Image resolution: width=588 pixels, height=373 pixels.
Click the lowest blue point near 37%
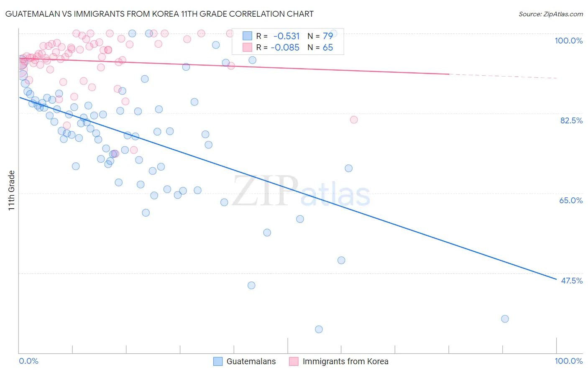319,329
